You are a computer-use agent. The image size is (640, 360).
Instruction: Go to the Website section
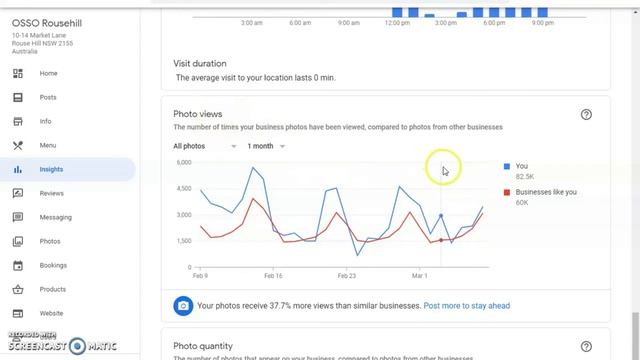pos(51,313)
